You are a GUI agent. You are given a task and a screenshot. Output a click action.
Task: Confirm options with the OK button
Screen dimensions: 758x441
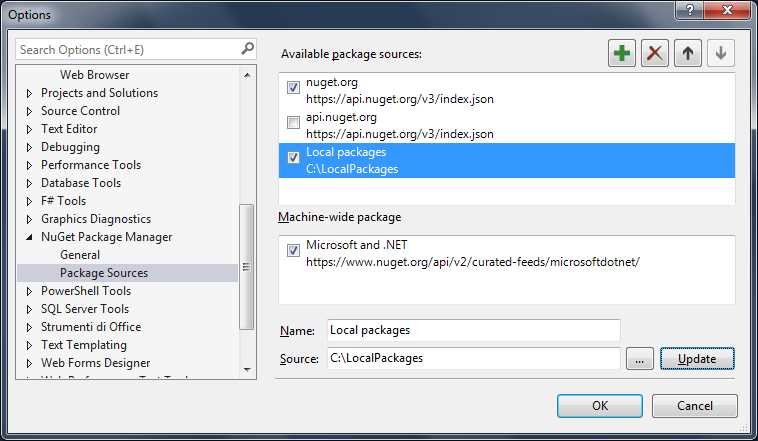(x=599, y=406)
